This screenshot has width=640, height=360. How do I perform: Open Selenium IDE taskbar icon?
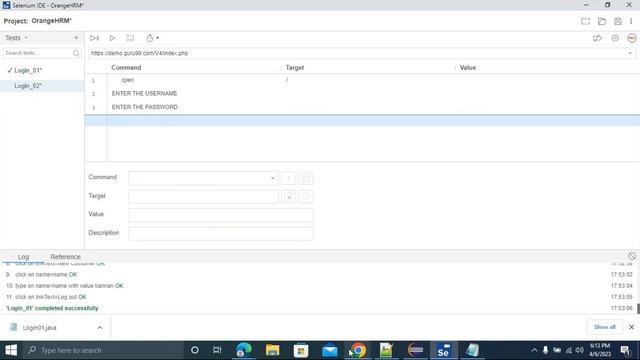coord(443,350)
